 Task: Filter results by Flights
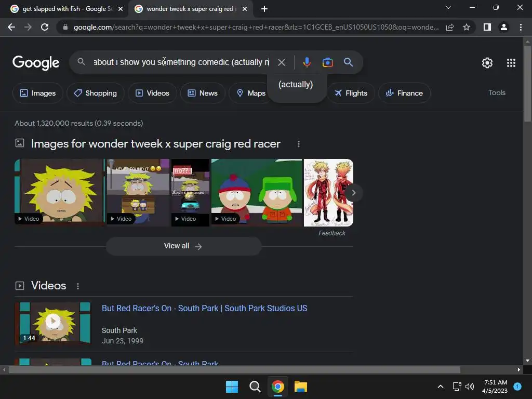point(351,93)
